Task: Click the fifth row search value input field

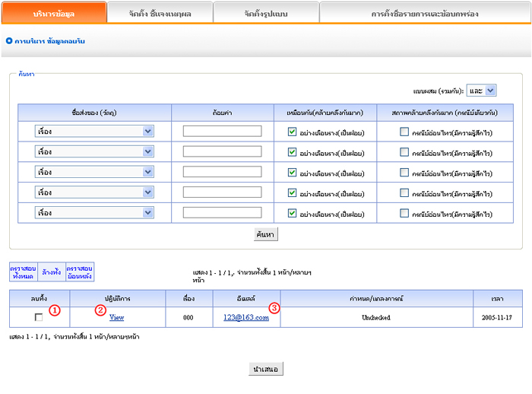Action: coord(222,213)
